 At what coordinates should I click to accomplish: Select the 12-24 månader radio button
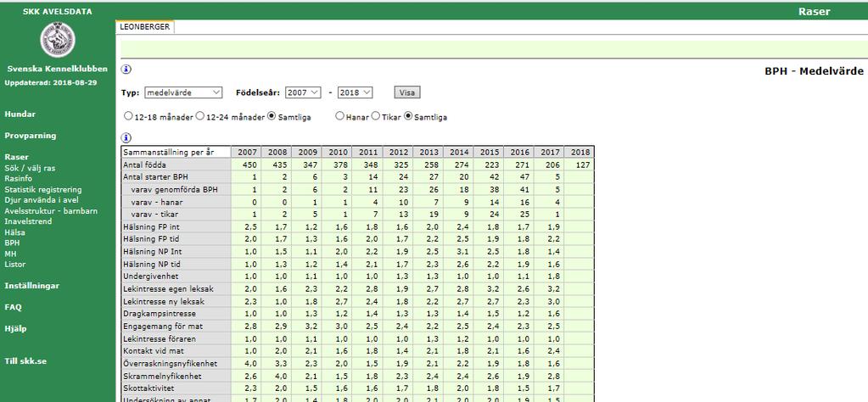[200, 117]
